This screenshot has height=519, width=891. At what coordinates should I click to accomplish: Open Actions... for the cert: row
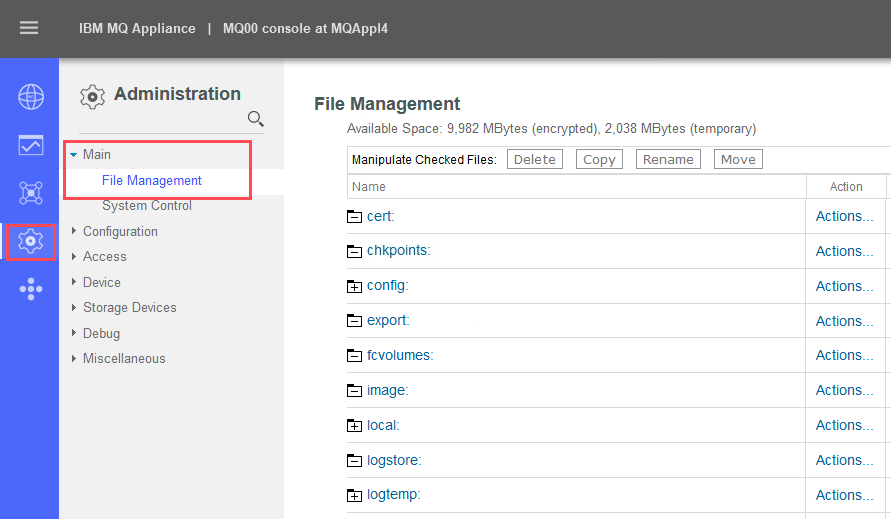coord(844,216)
